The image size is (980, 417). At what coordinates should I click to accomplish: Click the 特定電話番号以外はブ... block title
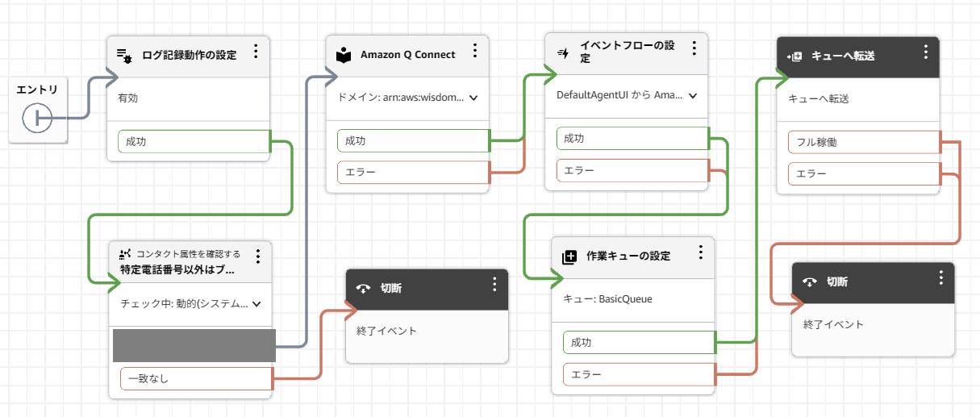(x=178, y=270)
